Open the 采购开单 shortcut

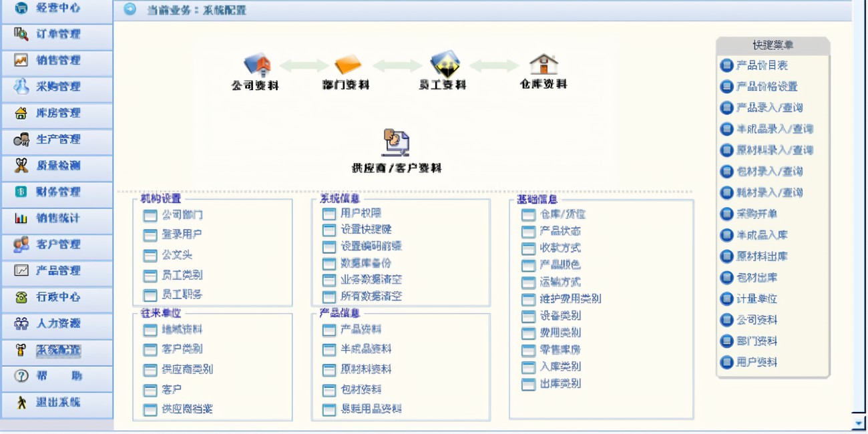click(756, 214)
